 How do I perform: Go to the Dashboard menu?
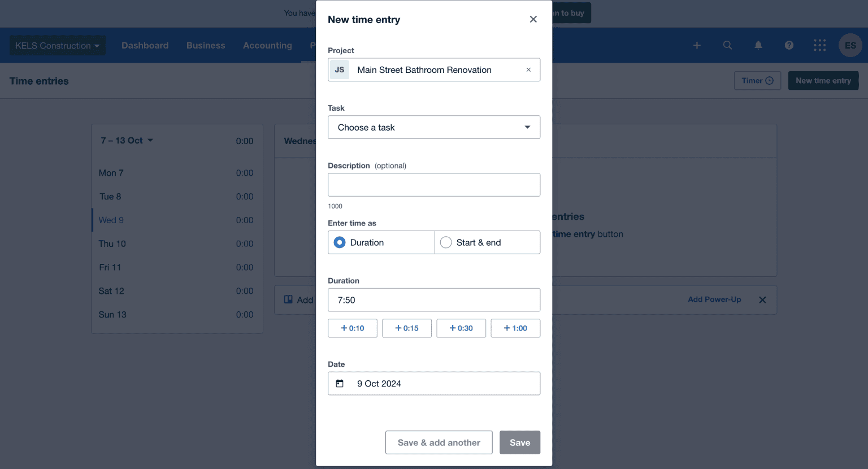pyautogui.click(x=145, y=45)
